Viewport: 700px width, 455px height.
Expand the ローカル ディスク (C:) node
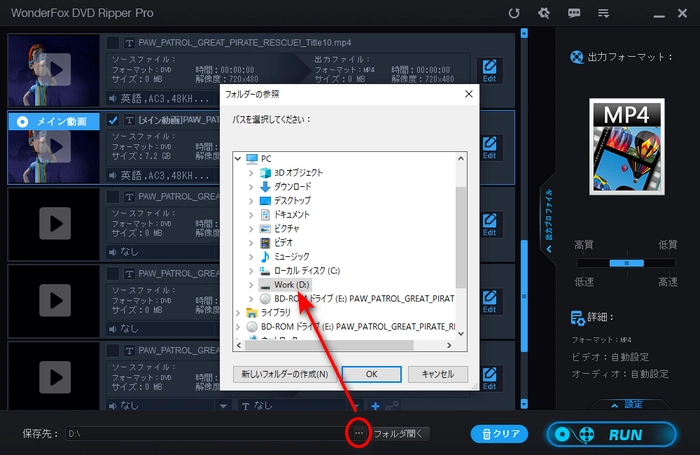[x=251, y=271]
